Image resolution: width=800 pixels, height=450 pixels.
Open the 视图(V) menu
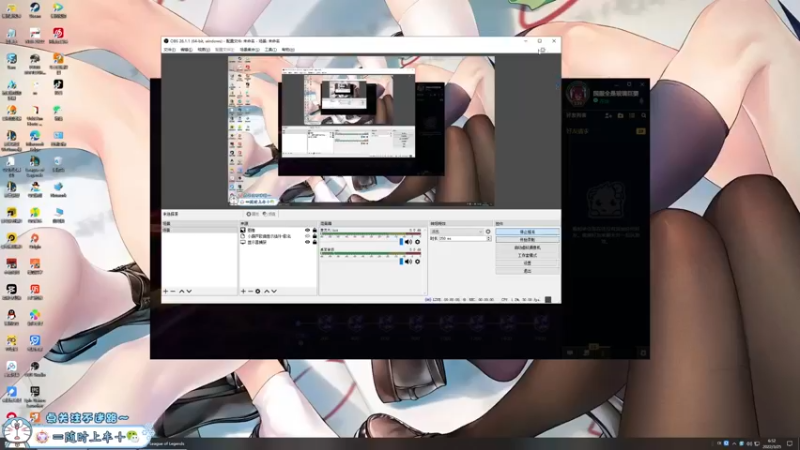pyautogui.click(x=204, y=49)
